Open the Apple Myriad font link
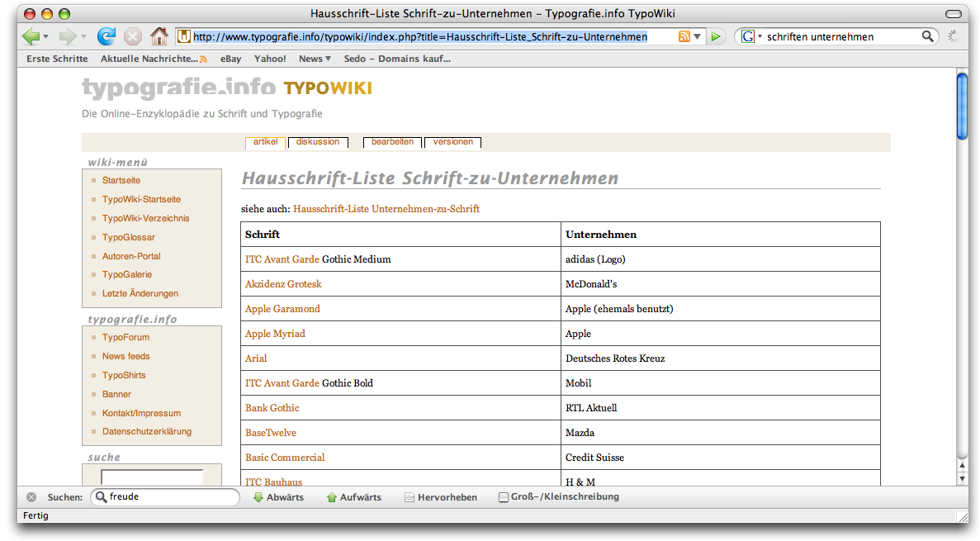The width and height of the screenshot is (980, 541). click(275, 334)
